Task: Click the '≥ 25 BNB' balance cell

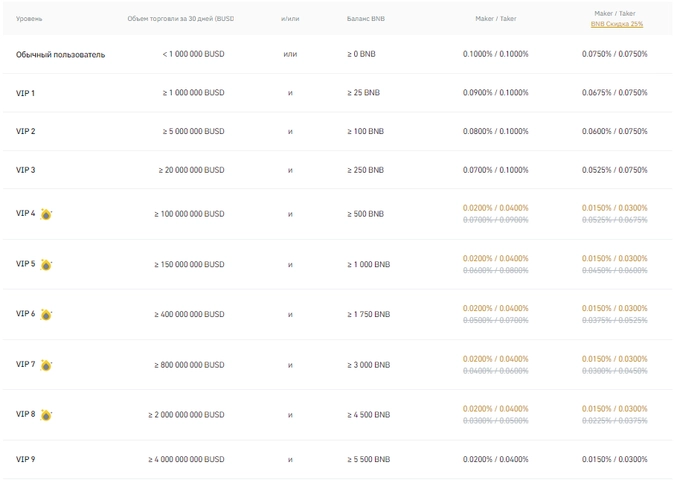Action: tap(363, 93)
